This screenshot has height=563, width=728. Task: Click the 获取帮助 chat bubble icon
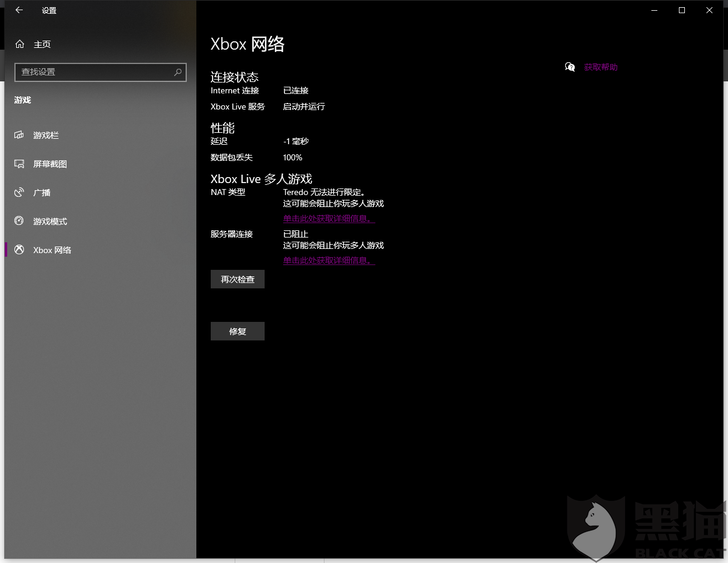[570, 67]
